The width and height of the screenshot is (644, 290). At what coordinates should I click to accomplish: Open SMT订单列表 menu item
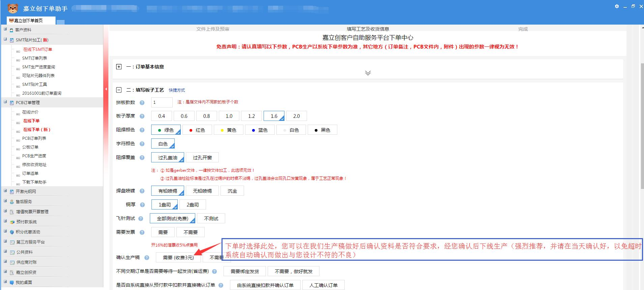pos(35,58)
